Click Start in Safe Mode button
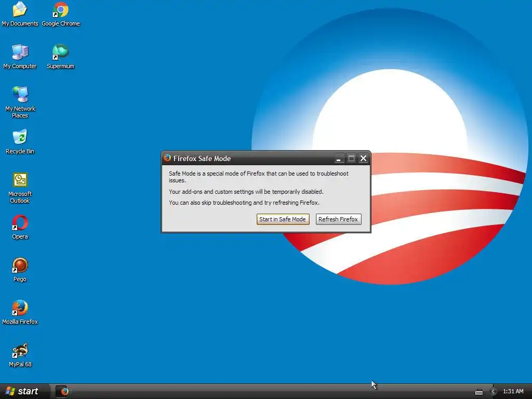Screen dimensions: 532x399 pos(283,219)
